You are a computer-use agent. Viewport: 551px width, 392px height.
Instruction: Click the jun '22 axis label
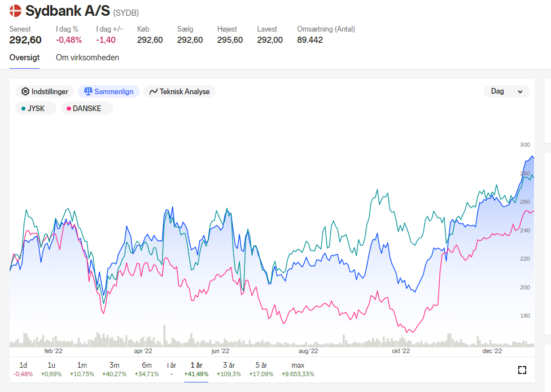220,351
